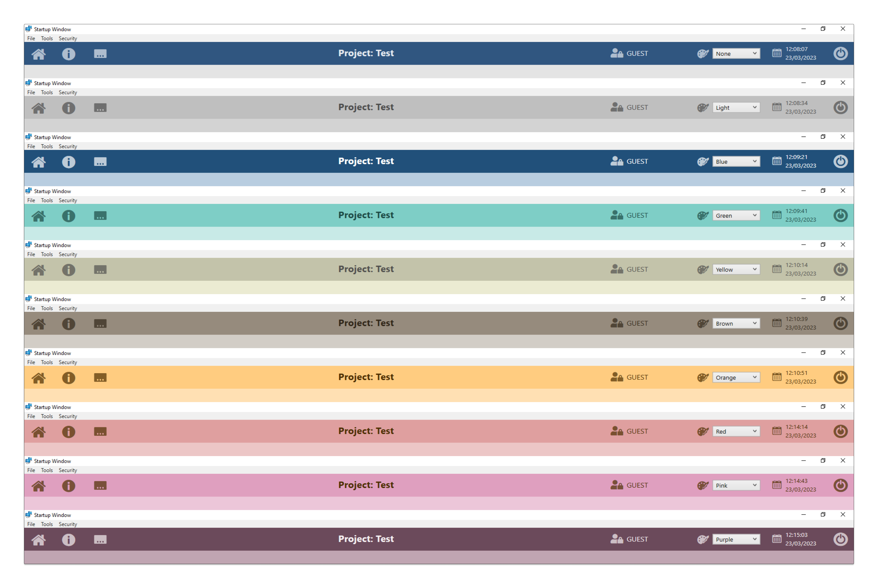Open theme dropdown showing Purple
878x588 pixels.
pyautogui.click(x=736, y=539)
